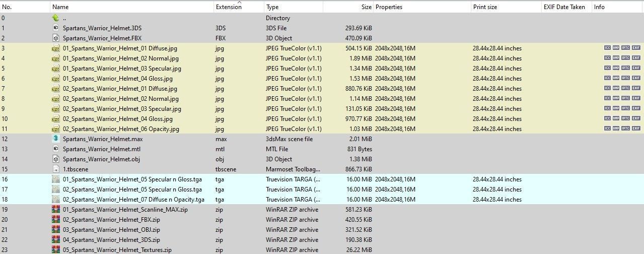Click the ICC badge on the 02 Opacity.jpg row
Image resolution: width=644 pixels, height=254 pixels.
[607, 129]
